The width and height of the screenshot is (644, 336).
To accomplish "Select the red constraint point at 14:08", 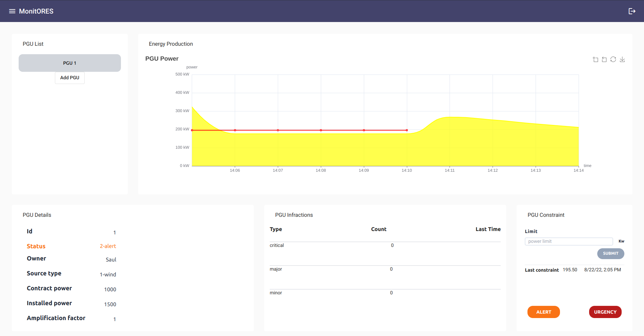I will (x=321, y=130).
